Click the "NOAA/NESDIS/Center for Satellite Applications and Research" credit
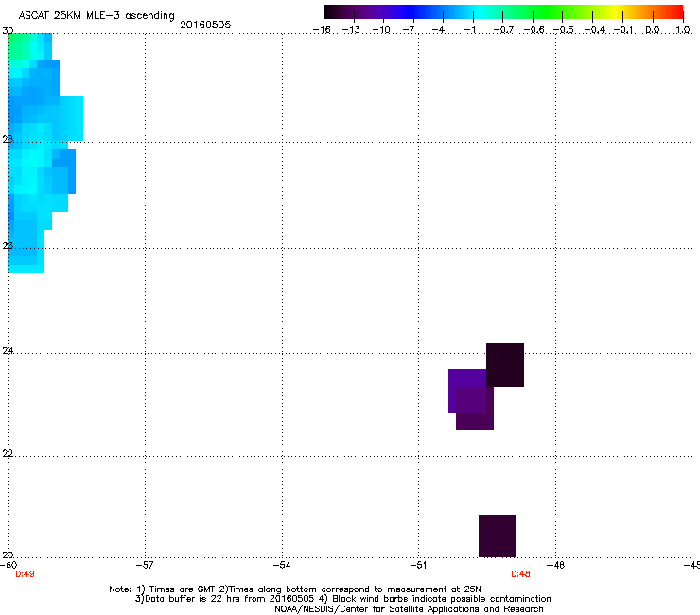This screenshot has width=700, height=615. click(x=409, y=609)
